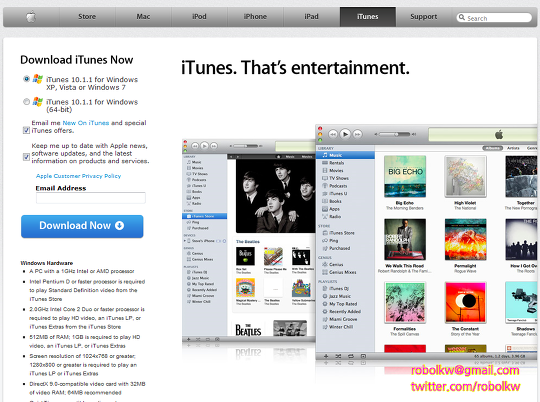Screen dimensions: 540x402
Task: Toggle shuffle in the front window bottom bar
Action: coord(338,356)
